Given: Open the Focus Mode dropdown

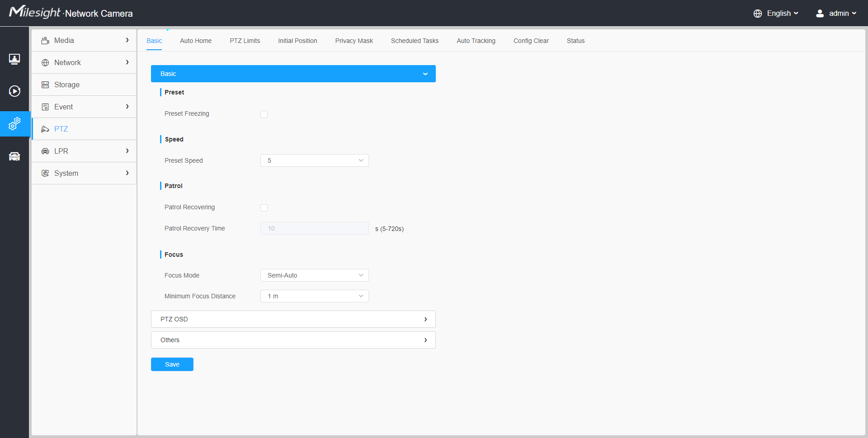Looking at the screenshot, I should (x=315, y=275).
